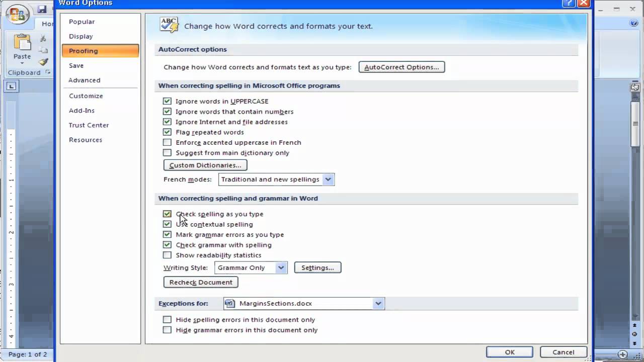Click the AutoCorrect Options button
Image resolution: width=644 pixels, height=362 pixels.
coord(401,67)
